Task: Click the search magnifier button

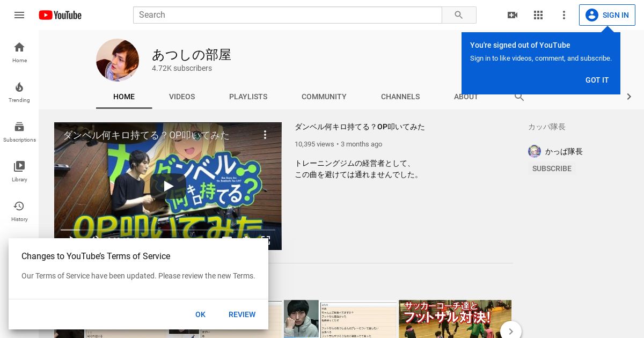Action: pos(459,15)
